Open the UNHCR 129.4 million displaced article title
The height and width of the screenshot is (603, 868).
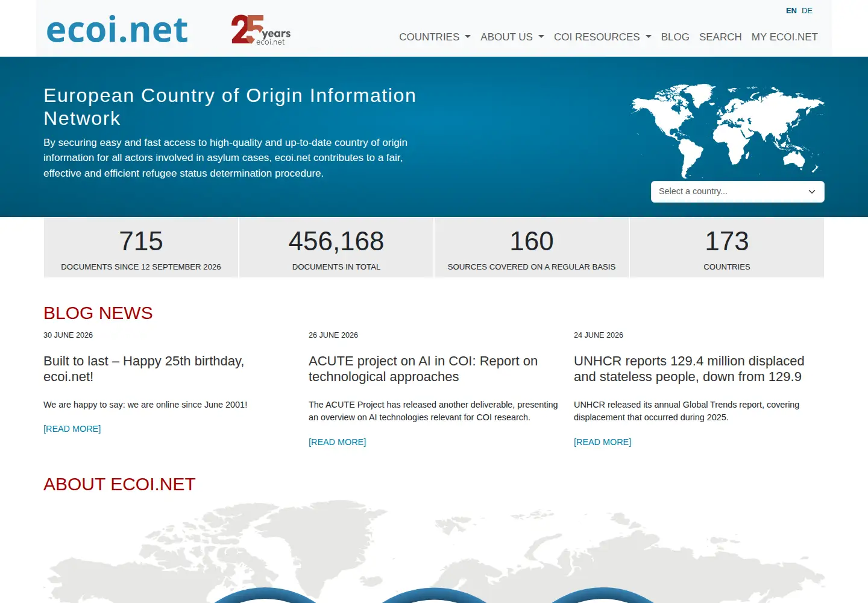(x=689, y=369)
